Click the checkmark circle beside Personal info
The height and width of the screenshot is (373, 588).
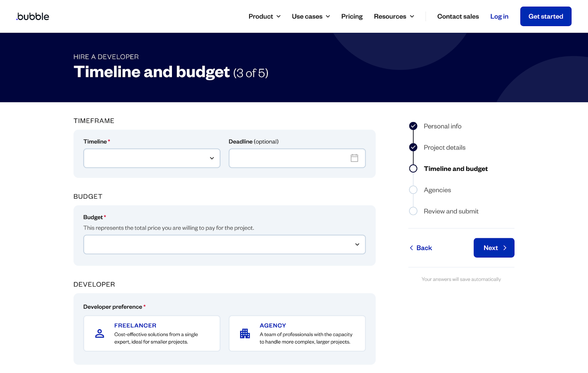[x=413, y=126]
